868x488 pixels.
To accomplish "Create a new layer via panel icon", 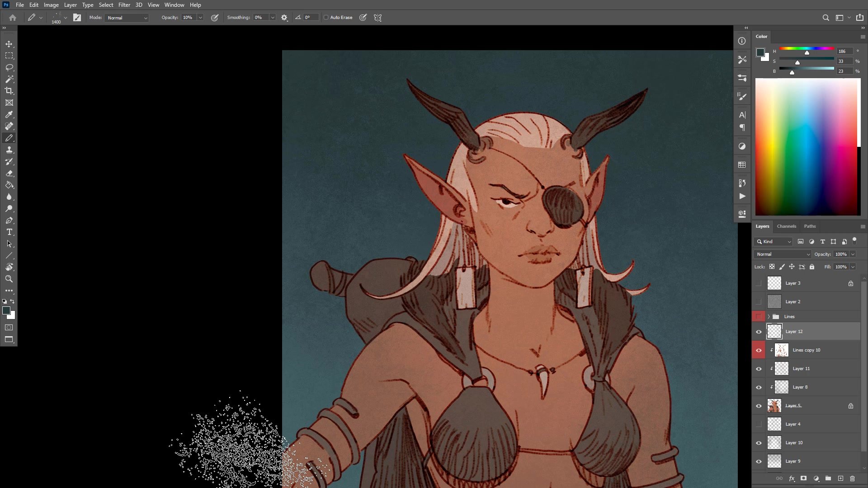I will point(840,478).
